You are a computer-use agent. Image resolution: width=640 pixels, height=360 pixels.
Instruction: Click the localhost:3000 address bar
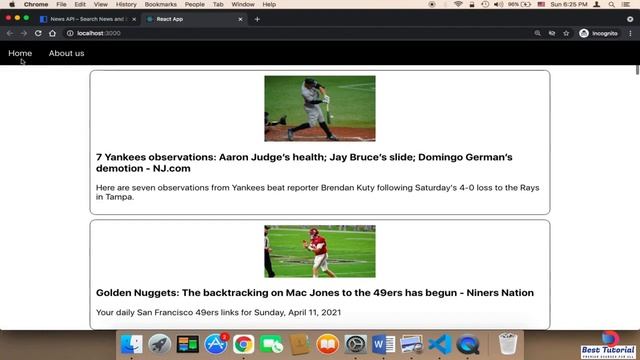pyautogui.click(x=298, y=33)
